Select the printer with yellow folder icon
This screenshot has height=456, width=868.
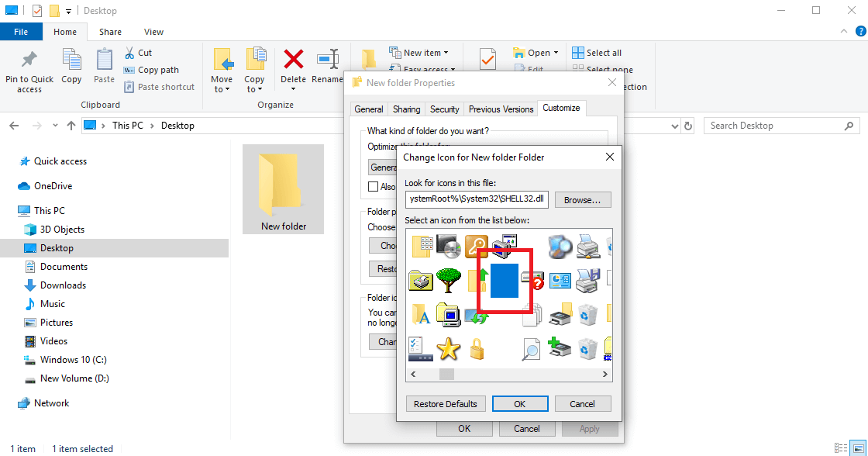[x=560, y=313]
